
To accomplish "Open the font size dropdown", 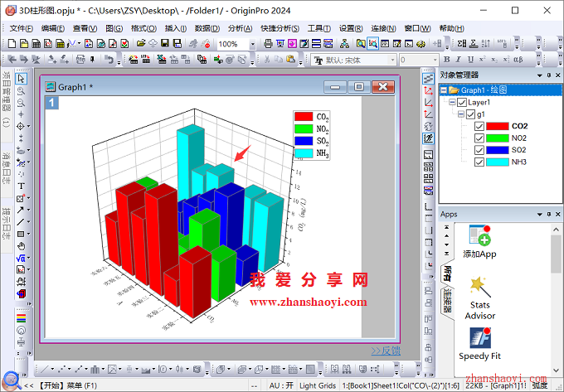I will (435, 60).
